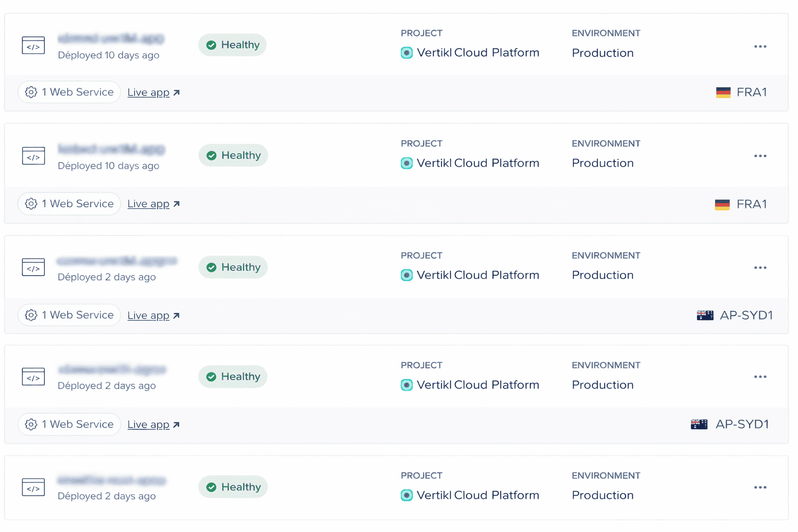Click the Healthy status badge on the fourth card
Screen dimensions: 798x532
(233, 377)
